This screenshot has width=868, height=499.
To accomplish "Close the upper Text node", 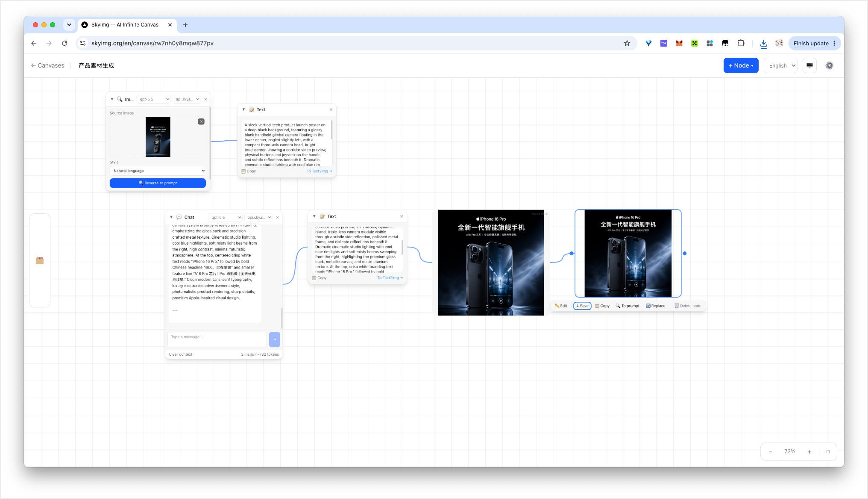I will 331,109.
